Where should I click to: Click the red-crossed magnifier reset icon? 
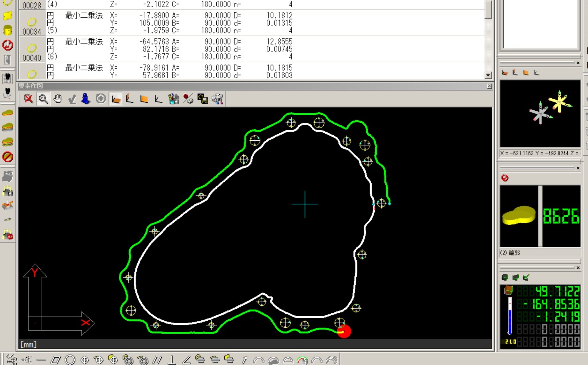[29, 99]
